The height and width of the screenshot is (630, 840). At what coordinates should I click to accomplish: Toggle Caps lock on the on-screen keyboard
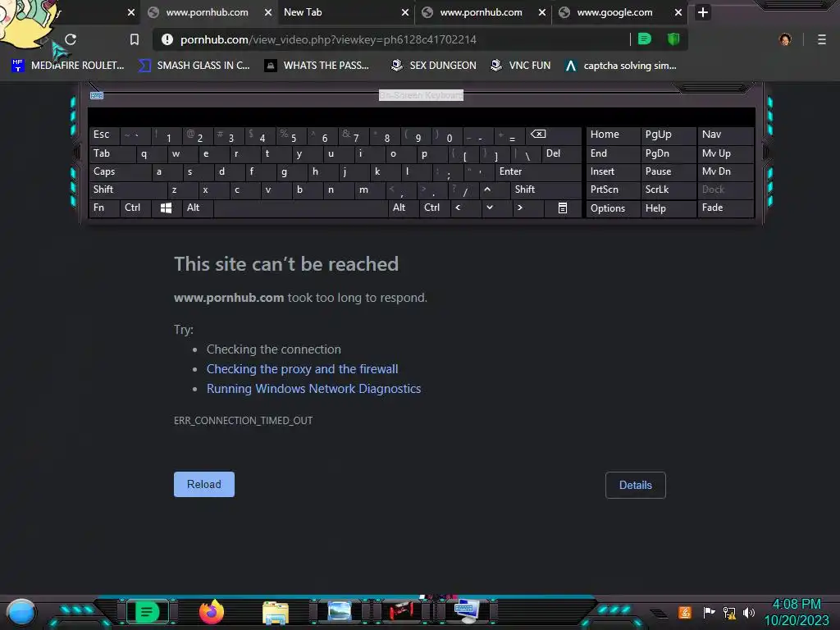pyautogui.click(x=120, y=172)
